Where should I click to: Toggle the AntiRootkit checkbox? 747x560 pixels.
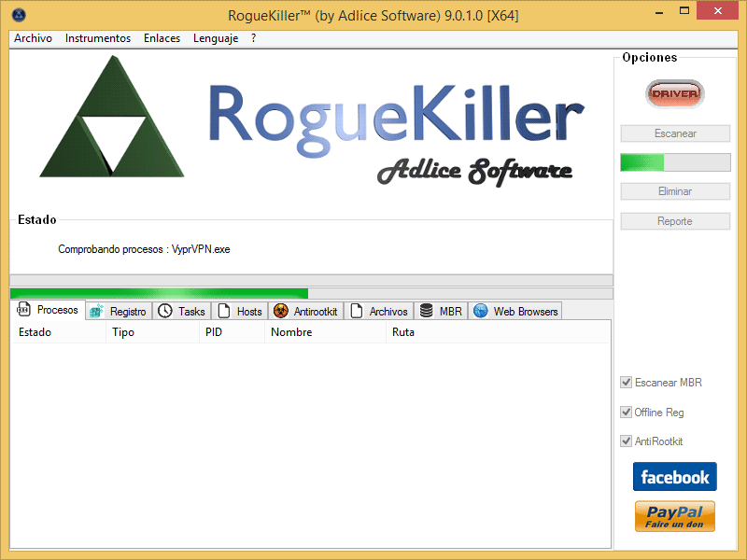626,441
